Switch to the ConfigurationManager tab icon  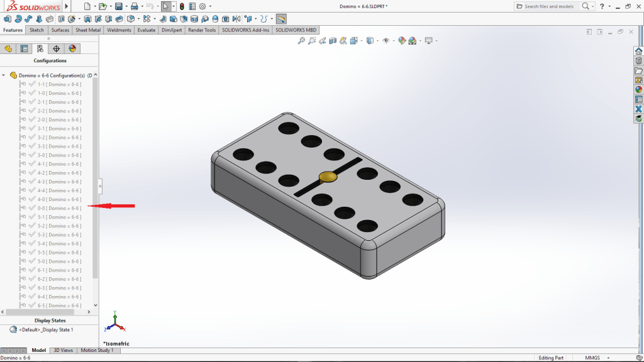(40, 49)
